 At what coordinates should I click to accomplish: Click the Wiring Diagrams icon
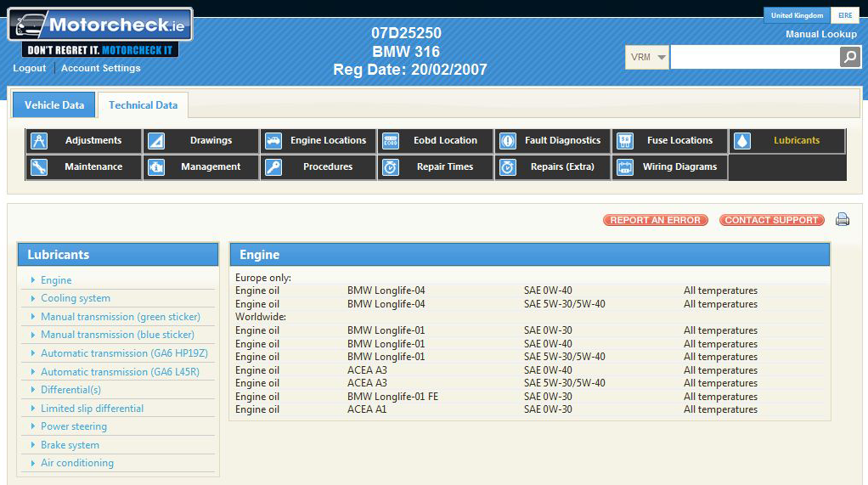point(625,166)
